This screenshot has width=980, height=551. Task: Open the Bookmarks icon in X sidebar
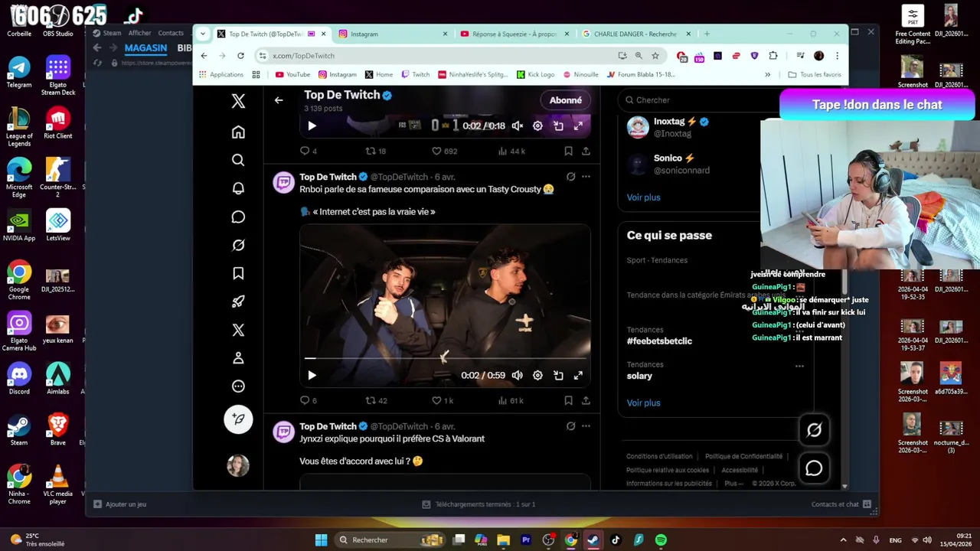tap(238, 273)
